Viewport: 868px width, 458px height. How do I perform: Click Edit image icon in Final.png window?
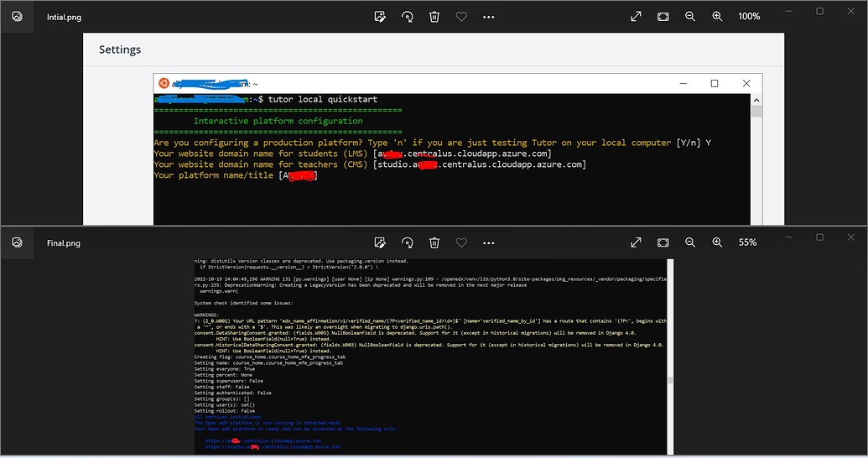380,242
